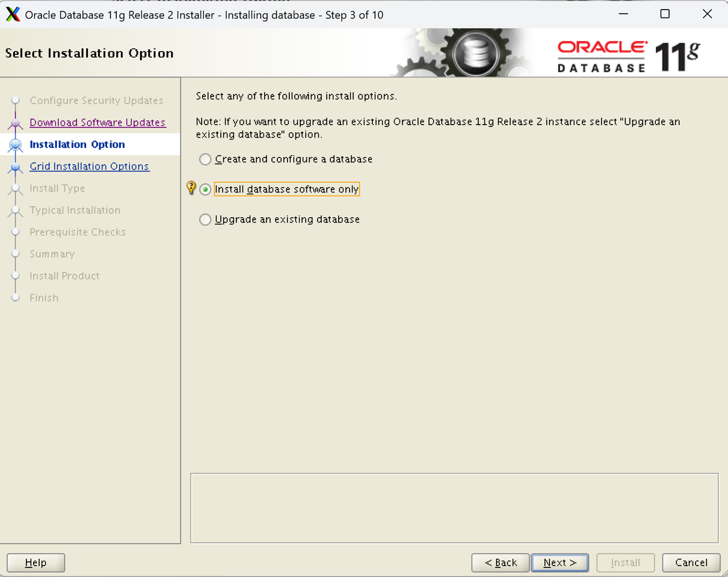This screenshot has width=728, height=577.
Task: Click the greyed-out Install button
Action: pyautogui.click(x=626, y=563)
